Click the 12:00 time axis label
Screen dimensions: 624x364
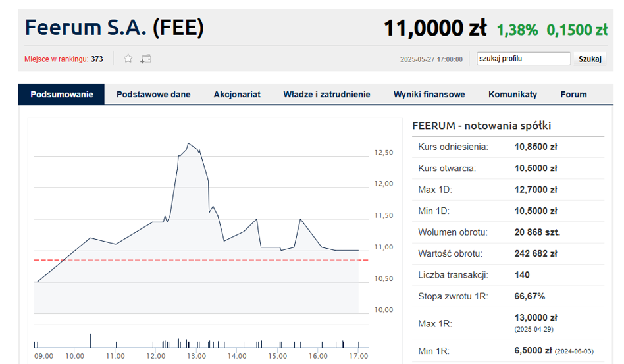(155, 356)
